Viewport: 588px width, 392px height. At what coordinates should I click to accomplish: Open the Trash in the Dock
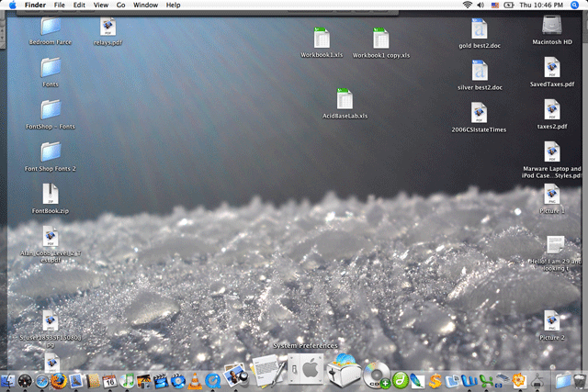580,381
